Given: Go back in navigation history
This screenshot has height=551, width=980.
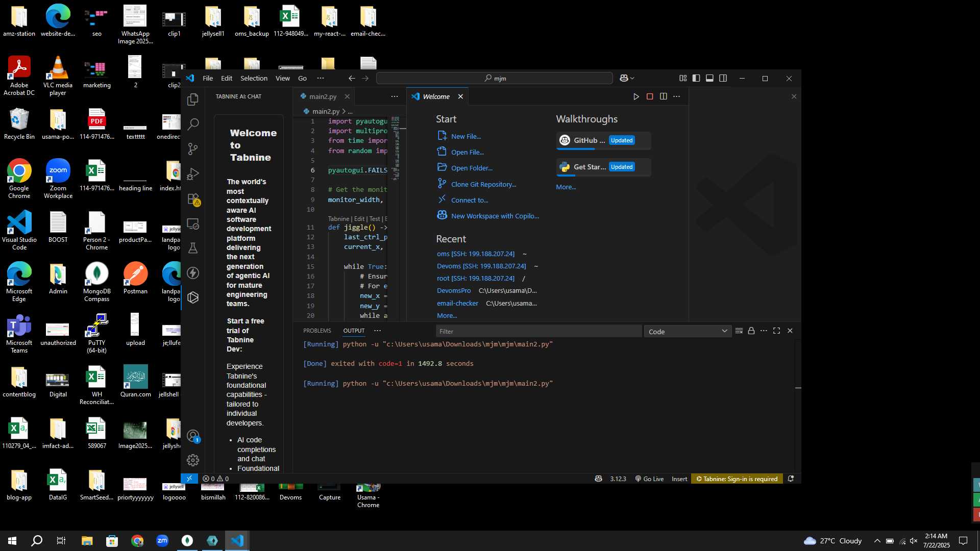Looking at the screenshot, I should pos(352,78).
